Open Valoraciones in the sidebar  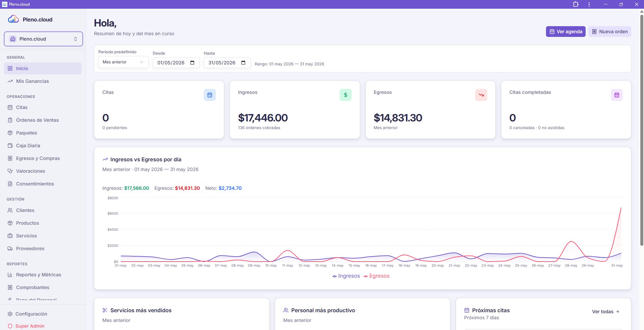pos(43,171)
